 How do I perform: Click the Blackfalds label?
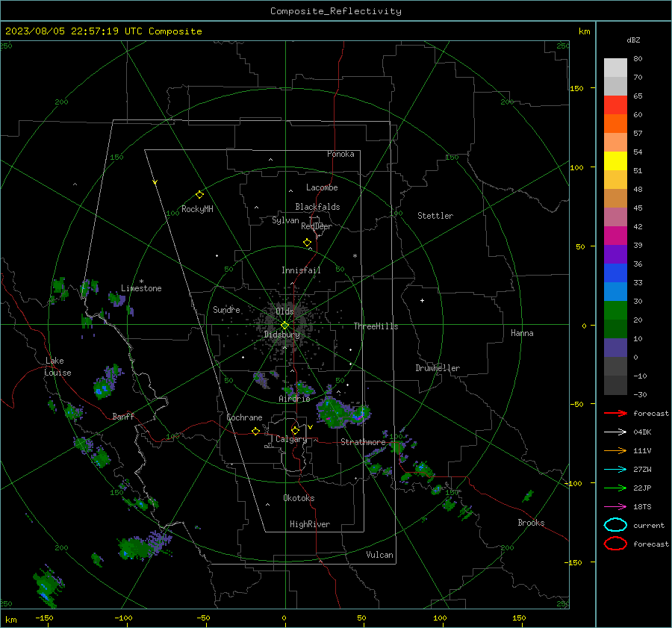tap(317, 207)
